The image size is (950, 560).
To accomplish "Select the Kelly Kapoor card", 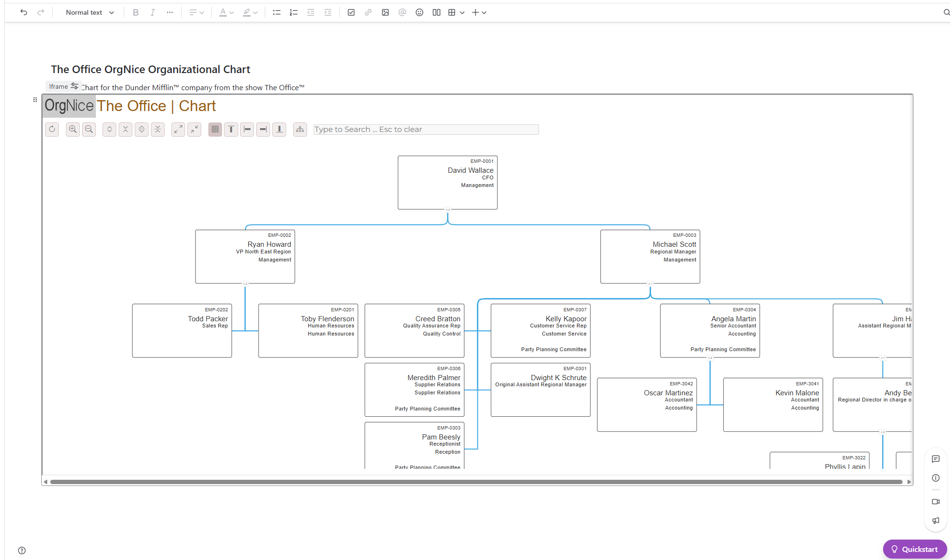I will tap(541, 331).
